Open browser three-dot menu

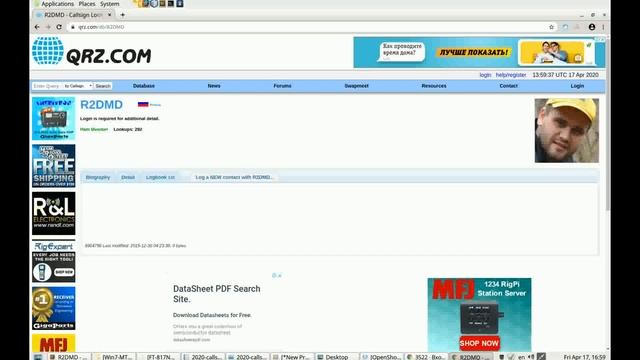[x=603, y=27]
